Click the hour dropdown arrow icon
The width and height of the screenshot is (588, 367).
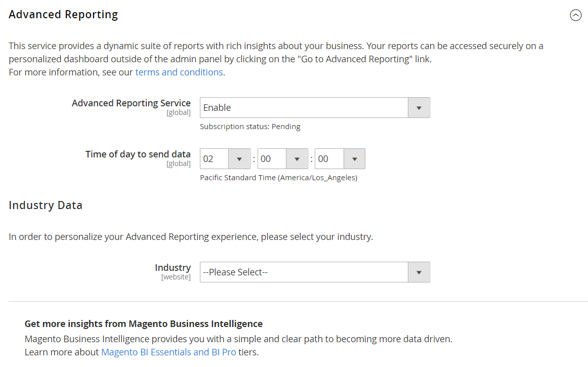238,158
